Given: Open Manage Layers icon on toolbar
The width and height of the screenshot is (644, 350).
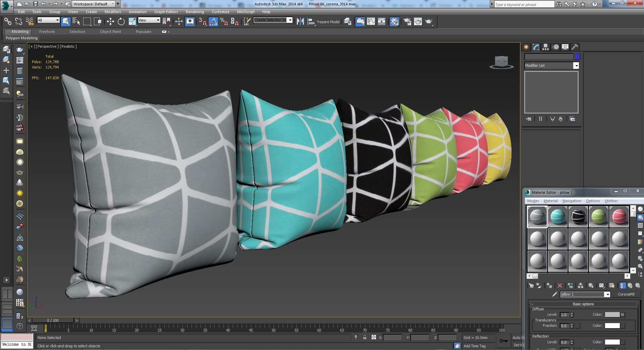Looking at the screenshot, I should pos(348,21).
